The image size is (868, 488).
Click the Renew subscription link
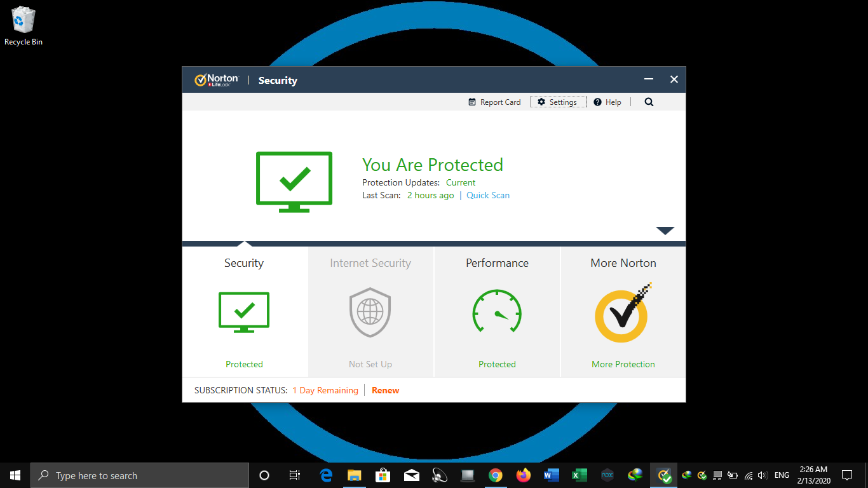point(386,391)
